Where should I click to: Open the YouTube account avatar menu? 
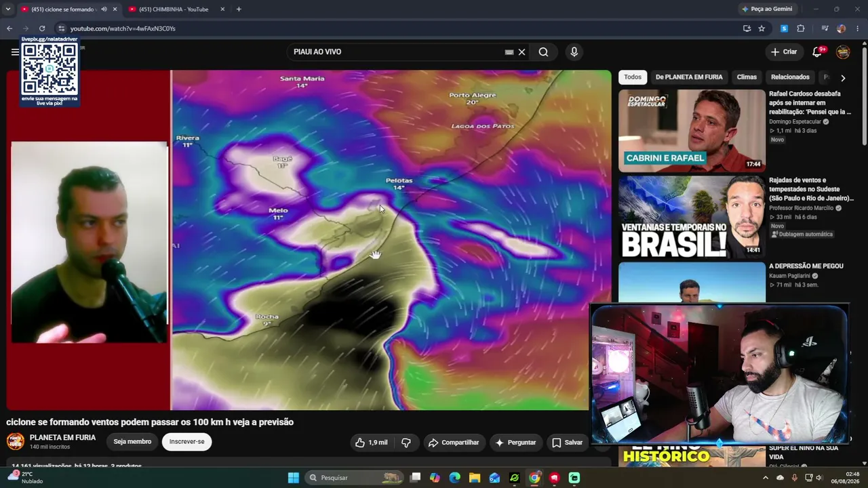click(843, 52)
